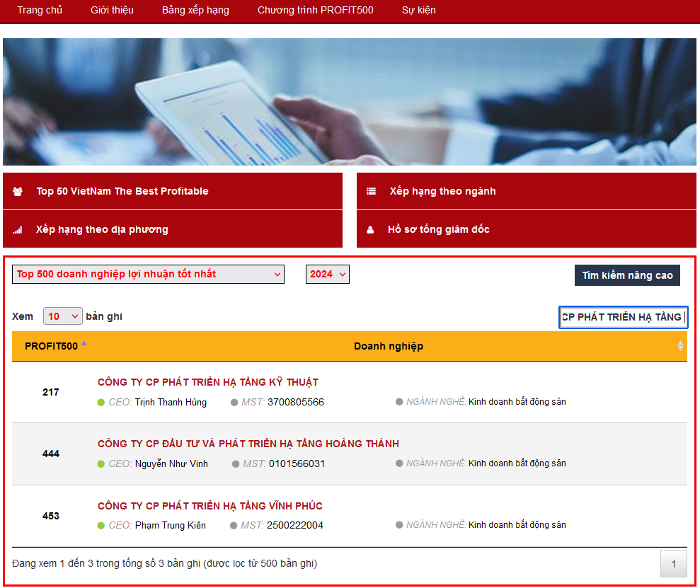Go to Trang chủ in navigation menu
The width and height of the screenshot is (700, 588).
pyautogui.click(x=40, y=10)
